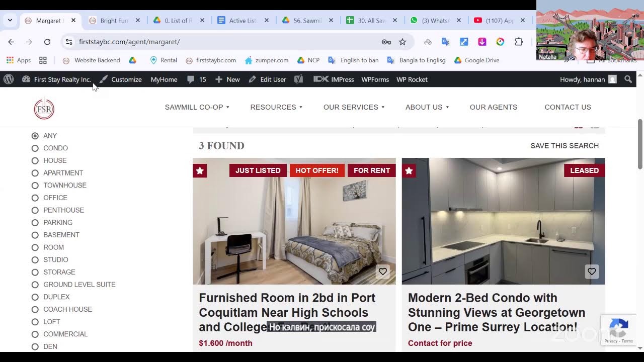Open Modern 2-Bed Condo listing title

tap(497, 312)
